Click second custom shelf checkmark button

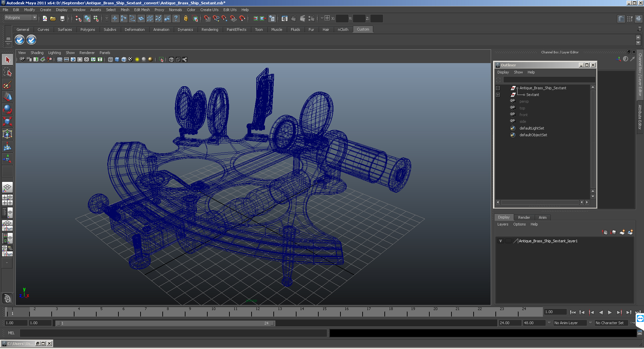click(x=31, y=40)
